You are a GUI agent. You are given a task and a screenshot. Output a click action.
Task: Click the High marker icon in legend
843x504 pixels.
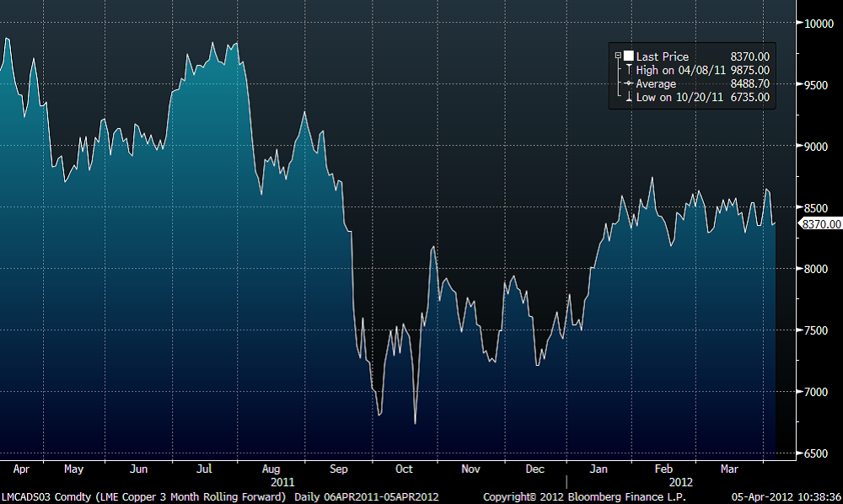pos(628,70)
